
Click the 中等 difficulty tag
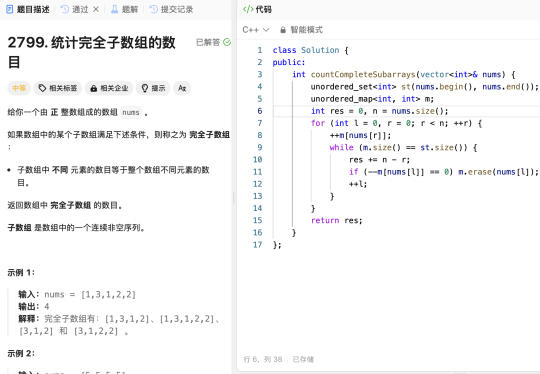click(19, 88)
